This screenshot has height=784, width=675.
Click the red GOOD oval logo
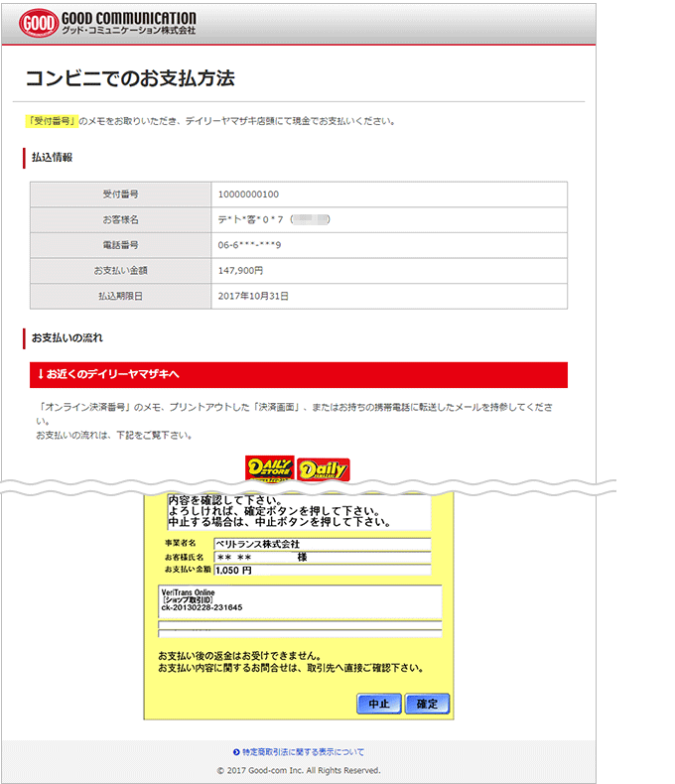(37, 23)
